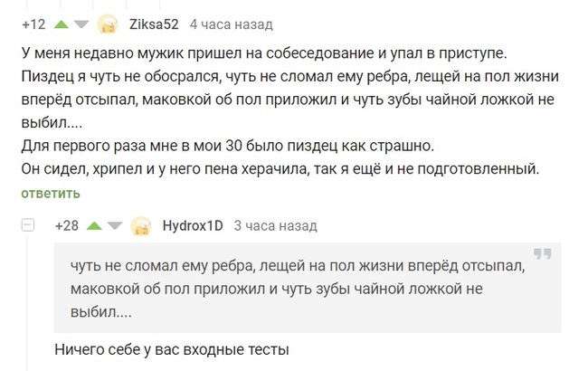Viewport: 588px width, 371px height.
Task: Upvote the comment by Ziksa52
Action: click(62, 24)
